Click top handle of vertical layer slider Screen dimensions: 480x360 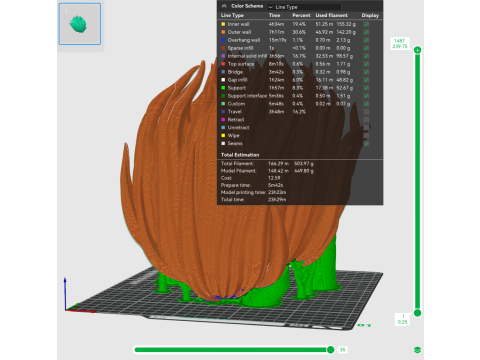pyautogui.click(x=417, y=50)
